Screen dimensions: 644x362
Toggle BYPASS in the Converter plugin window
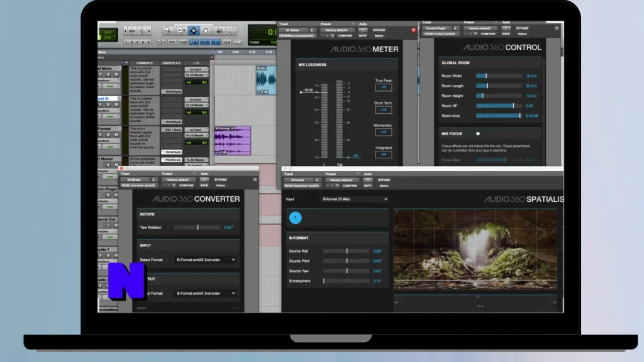coord(220,180)
